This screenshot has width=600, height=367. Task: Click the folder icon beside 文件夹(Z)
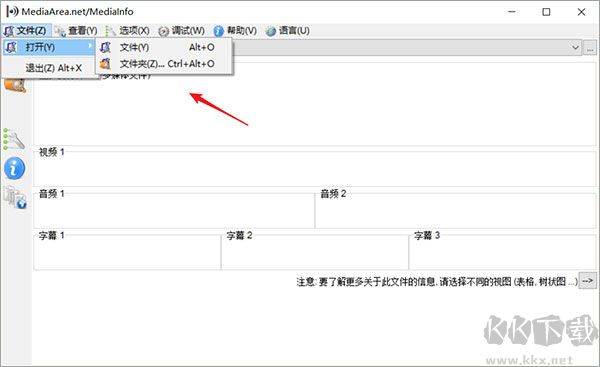[105, 64]
